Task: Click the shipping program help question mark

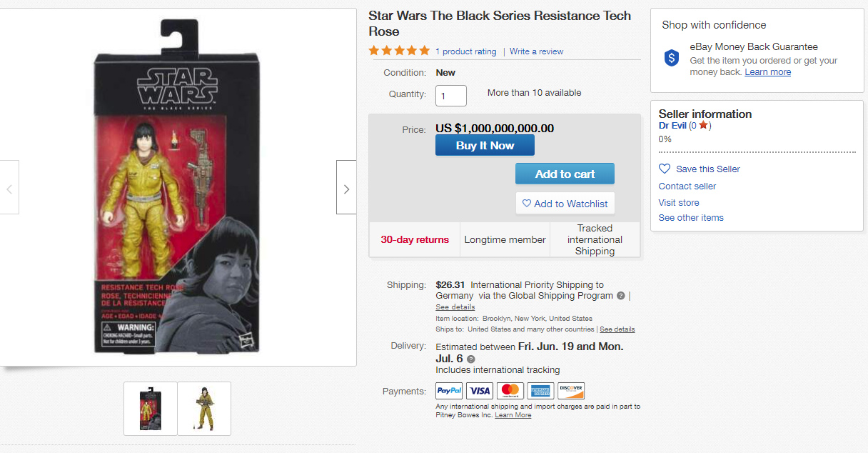Action: tap(621, 296)
